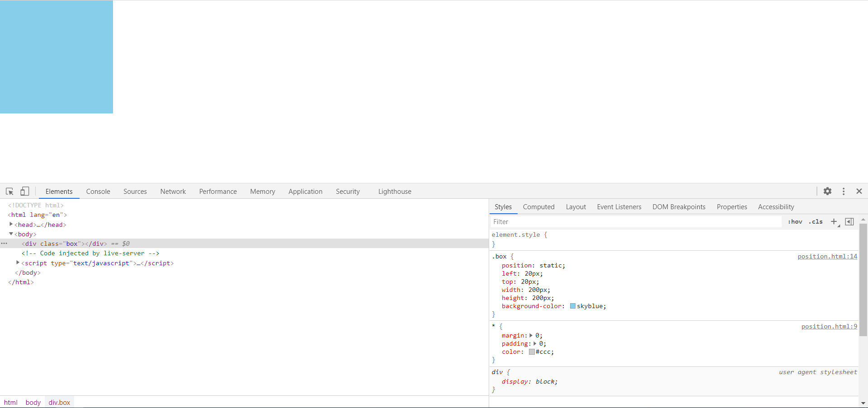Toggle the device toolbar icon
The height and width of the screenshot is (408, 868).
(25, 191)
